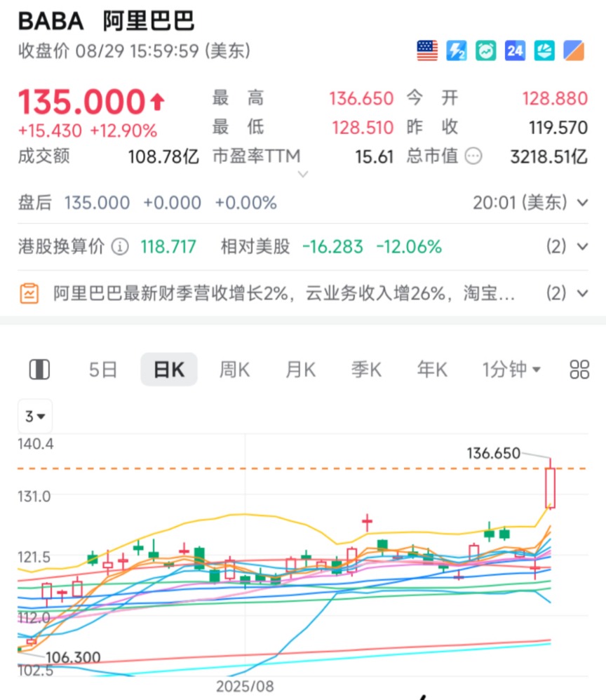Tap the 今开 128.880 value
Viewport: 606px width, 700px height.
coord(555,99)
